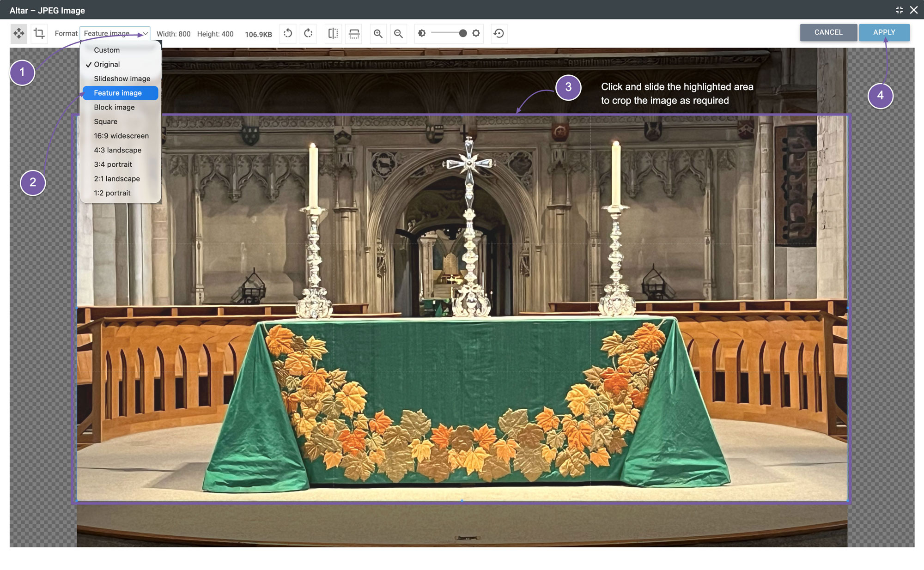The height and width of the screenshot is (570, 924).
Task: Click the 106.9KB file size text
Action: [258, 34]
